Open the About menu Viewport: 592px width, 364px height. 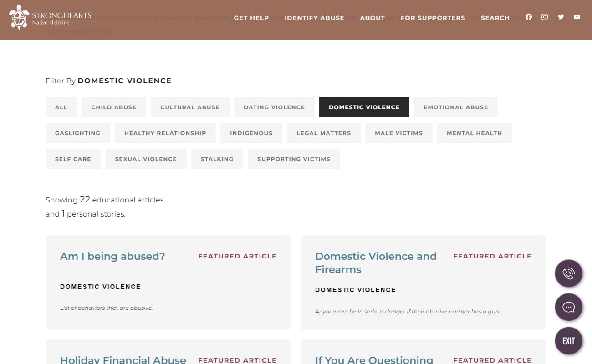point(373,18)
